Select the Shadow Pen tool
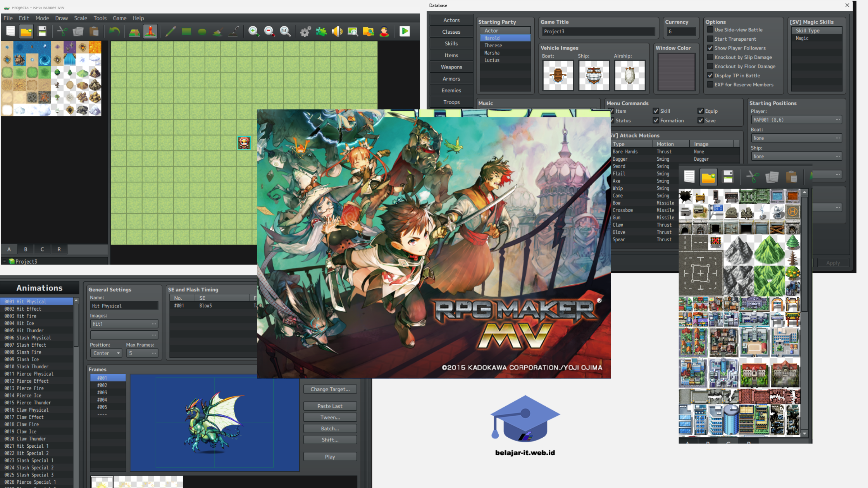 click(234, 31)
